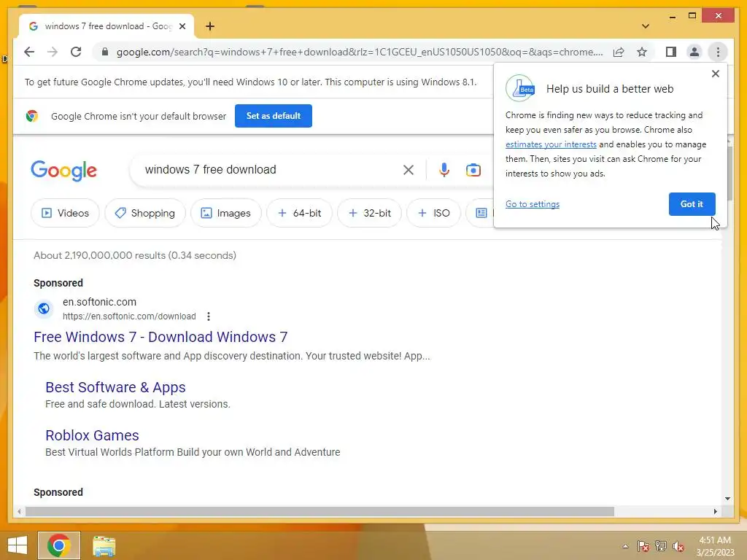Click the scroll left arrow on horizontal scrollbar
Image resolution: width=747 pixels, height=560 pixels.
coord(18,511)
